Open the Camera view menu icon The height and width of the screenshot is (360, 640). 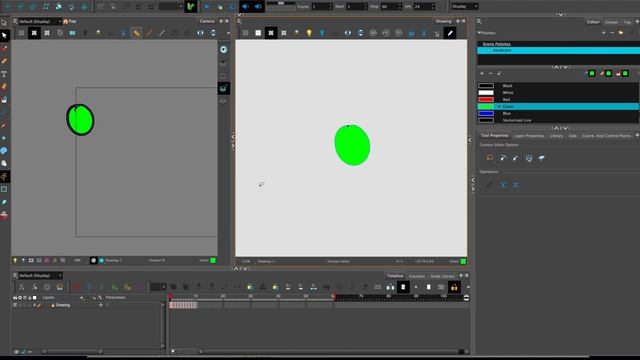[15, 21]
